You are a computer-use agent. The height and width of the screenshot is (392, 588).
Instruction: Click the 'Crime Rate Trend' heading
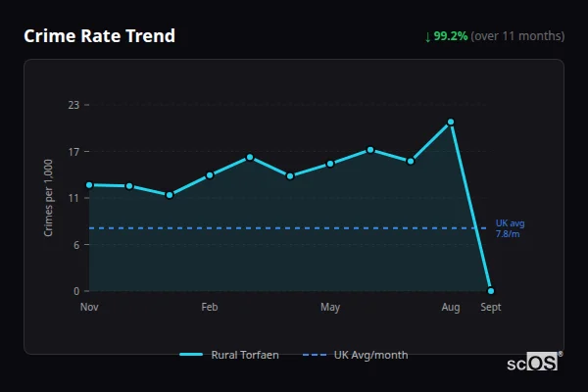pyautogui.click(x=99, y=36)
